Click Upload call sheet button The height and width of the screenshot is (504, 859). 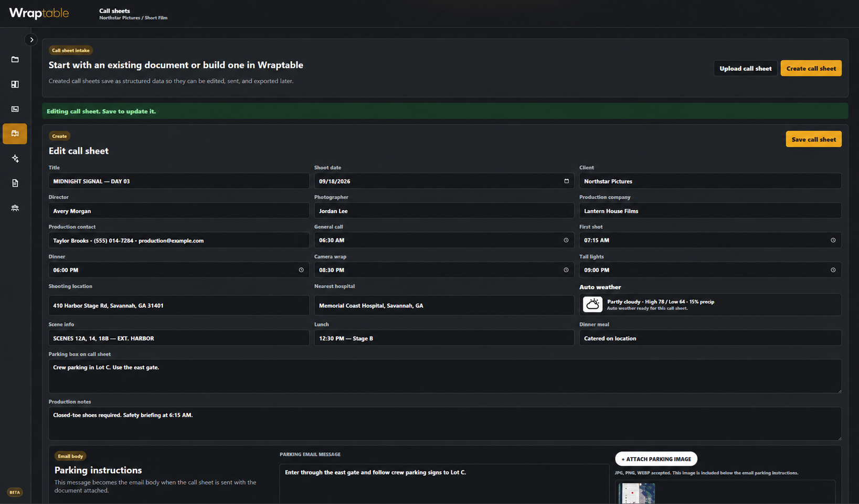pyautogui.click(x=745, y=68)
